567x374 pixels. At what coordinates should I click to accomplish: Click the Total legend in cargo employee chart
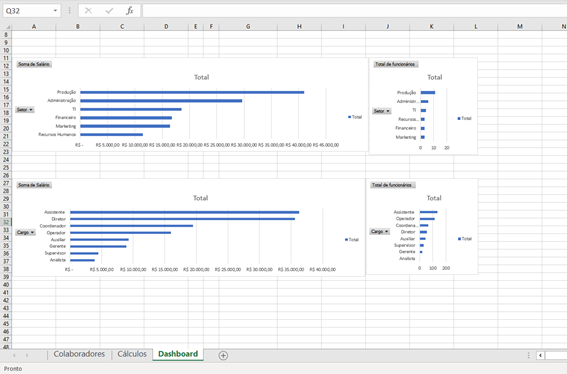465,239
